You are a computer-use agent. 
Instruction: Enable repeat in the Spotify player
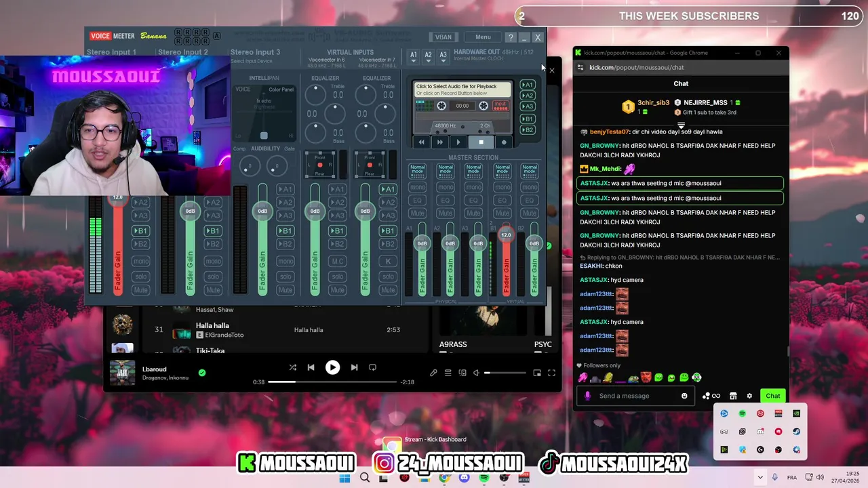click(372, 367)
